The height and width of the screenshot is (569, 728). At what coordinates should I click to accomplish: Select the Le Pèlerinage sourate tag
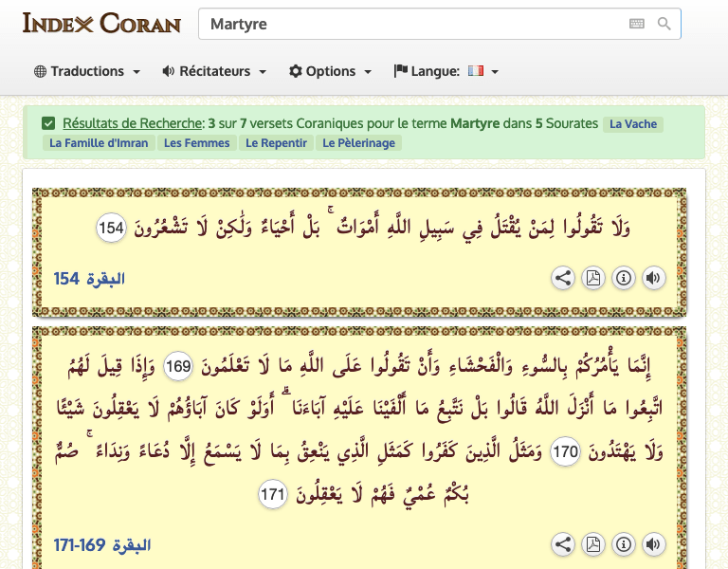coord(359,143)
